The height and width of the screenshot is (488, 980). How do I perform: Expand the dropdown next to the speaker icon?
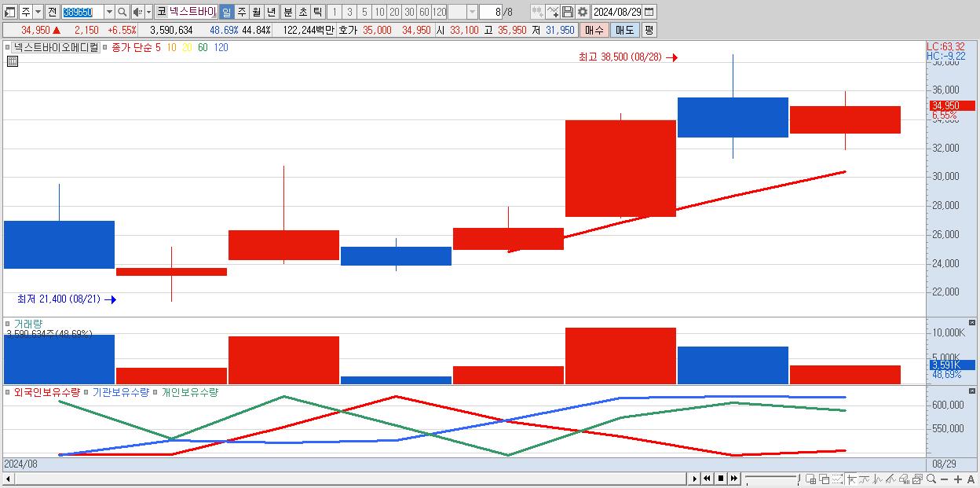148,12
